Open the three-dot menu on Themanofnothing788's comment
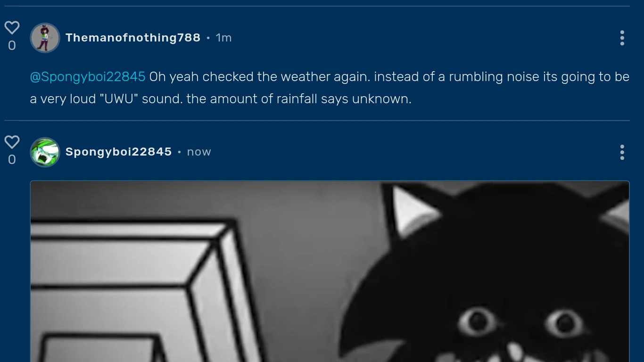644x362 pixels. click(x=622, y=38)
